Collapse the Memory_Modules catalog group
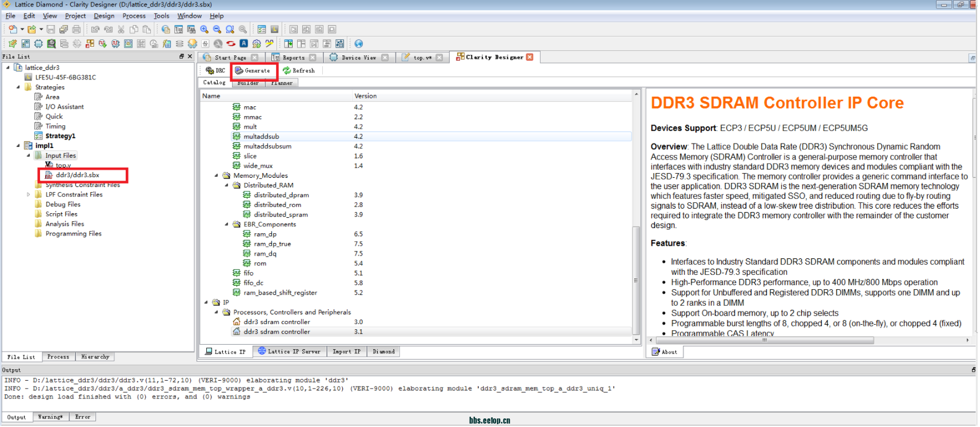 point(216,176)
